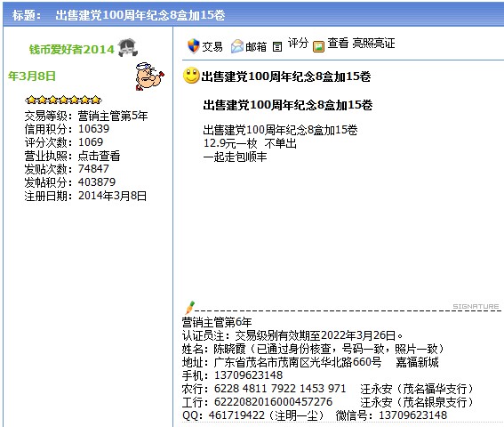The width and height of the screenshot is (504, 427).
Task: Click the Popeye sailor avatar image
Action: pos(149,77)
